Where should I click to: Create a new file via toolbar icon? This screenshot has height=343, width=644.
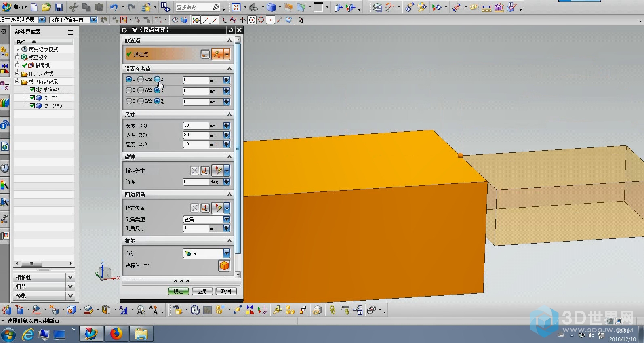coord(34,7)
